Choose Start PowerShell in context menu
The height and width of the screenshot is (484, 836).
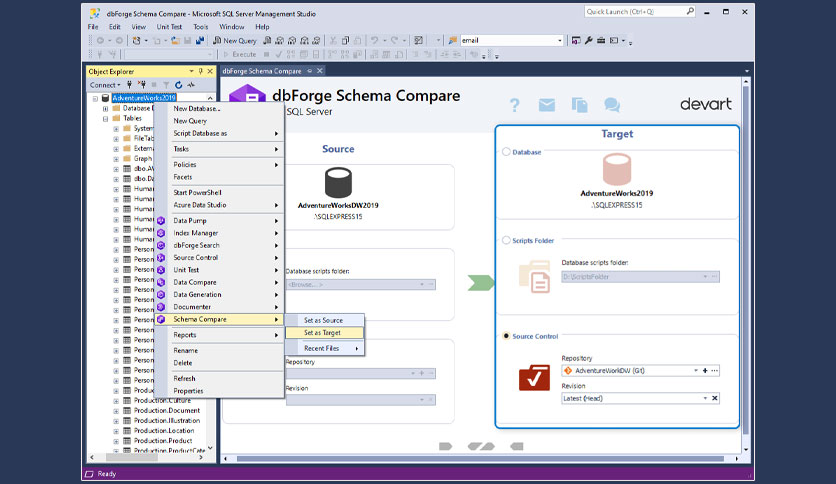click(219, 192)
